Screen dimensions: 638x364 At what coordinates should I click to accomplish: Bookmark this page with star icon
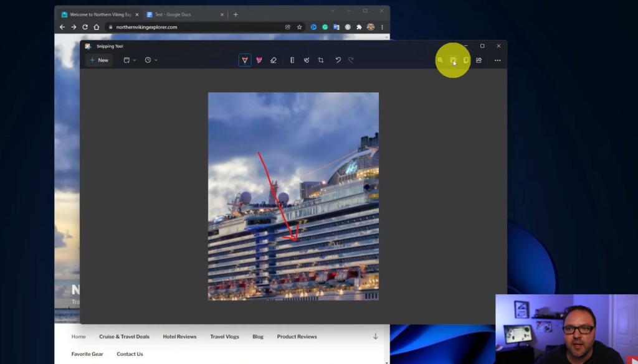[x=300, y=27]
